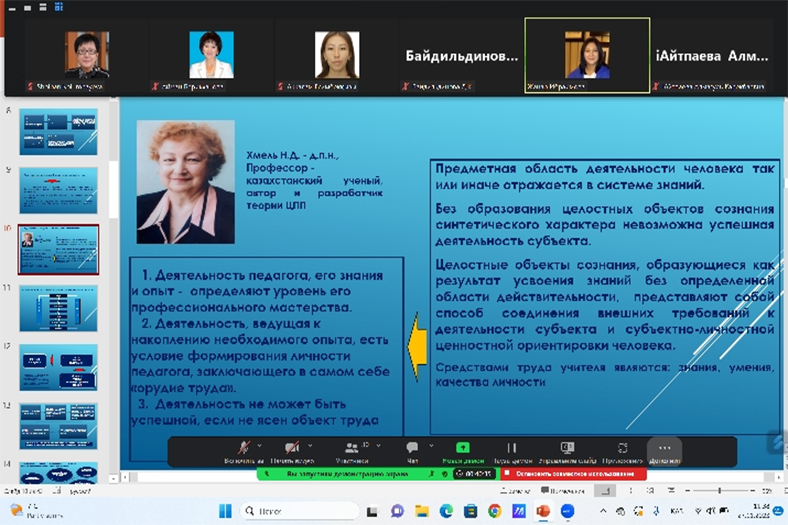
Task: Open Google Chrome from the taskbar
Action: point(497,511)
